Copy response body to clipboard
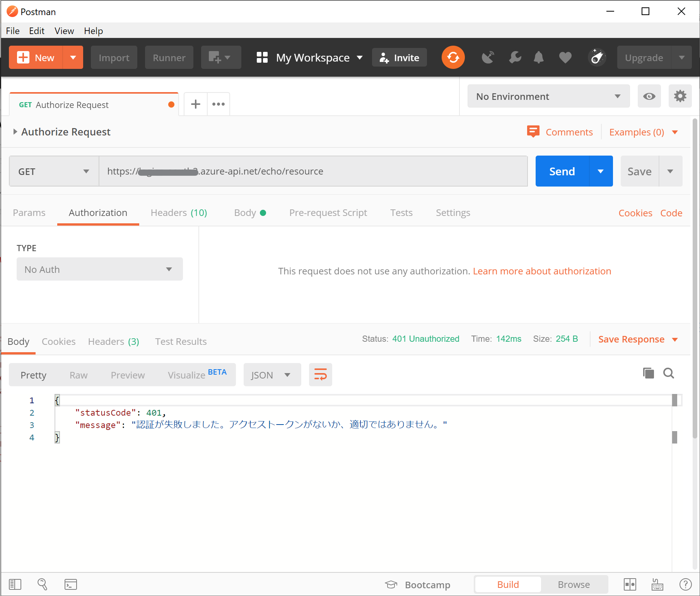Image resolution: width=700 pixels, height=596 pixels. (x=648, y=373)
